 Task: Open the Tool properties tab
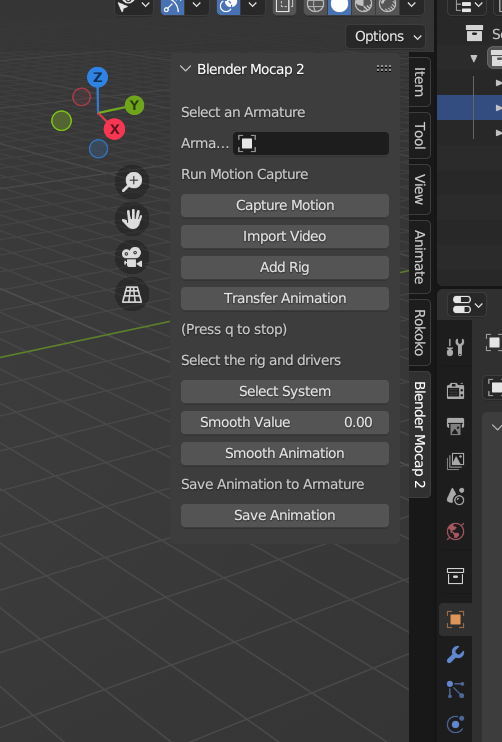tap(456, 347)
